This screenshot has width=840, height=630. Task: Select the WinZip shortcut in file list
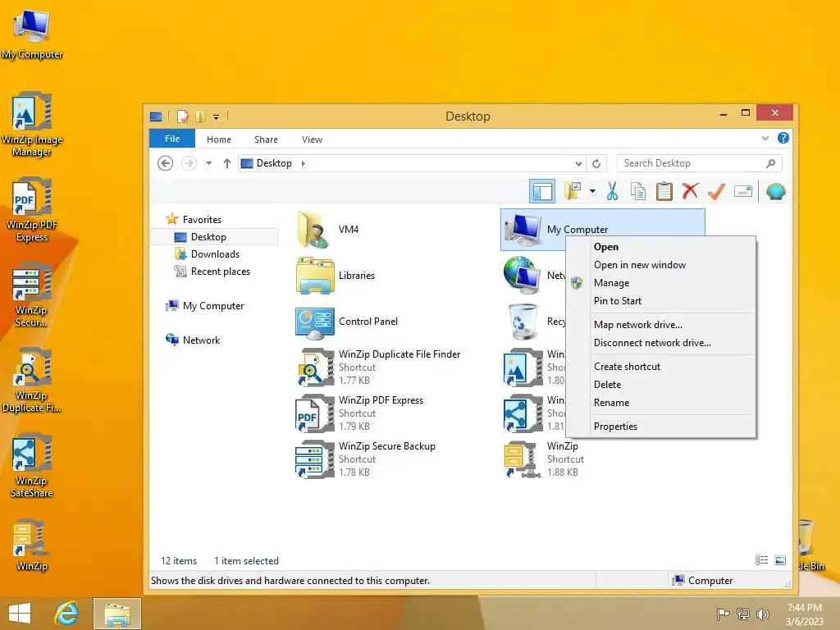(545, 459)
